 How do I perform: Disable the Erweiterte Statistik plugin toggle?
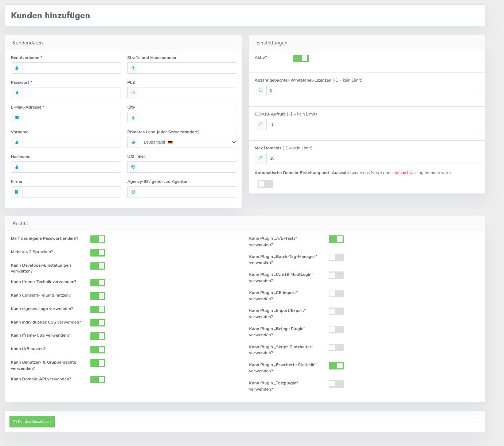pos(336,365)
